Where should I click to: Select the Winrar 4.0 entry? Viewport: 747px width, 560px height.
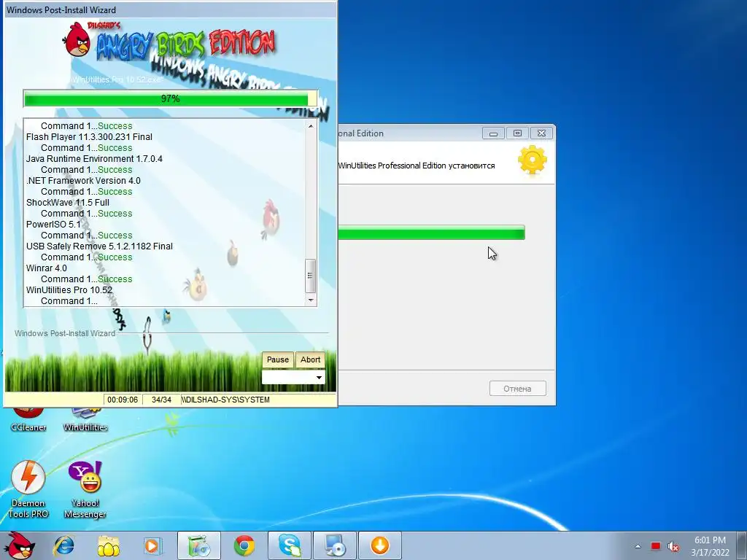pos(46,268)
